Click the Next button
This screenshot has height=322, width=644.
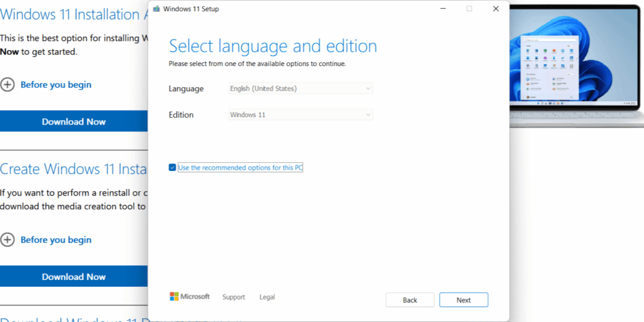464,300
